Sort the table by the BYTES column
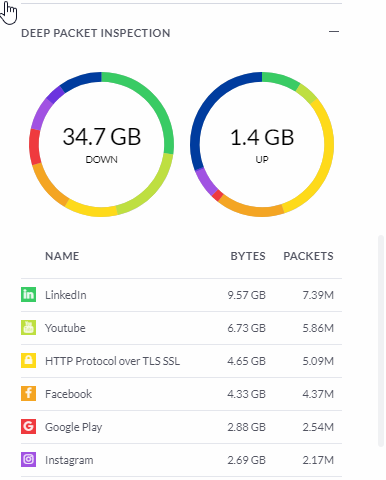The height and width of the screenshot is (480, 386). tap(248, 256)
